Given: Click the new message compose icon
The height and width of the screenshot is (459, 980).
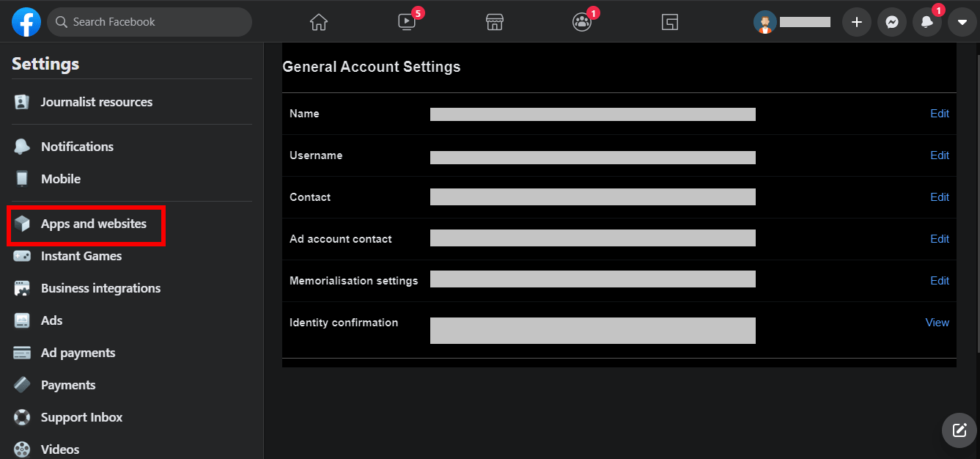Looking at the screenshot, I should pyautogui.click(x=959, y=430).
